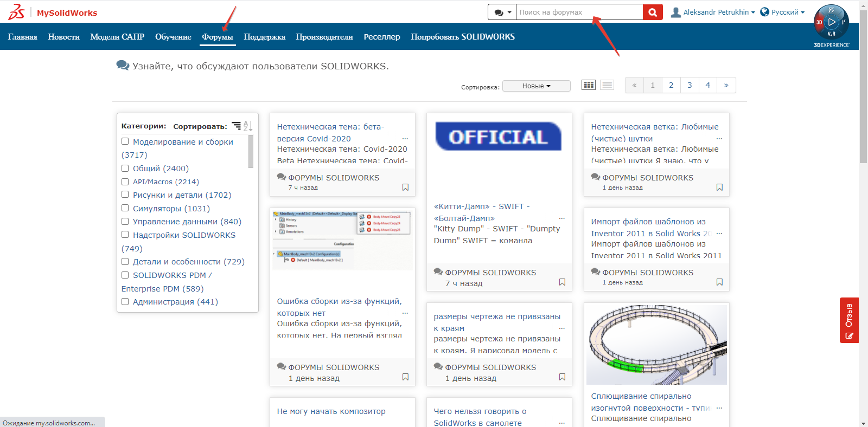Check SOLIDWORKS PDM / Enterprise PDM category
The height and width of the screenshot is (427, 868).
pyautogui.click(x=125, y=275)
